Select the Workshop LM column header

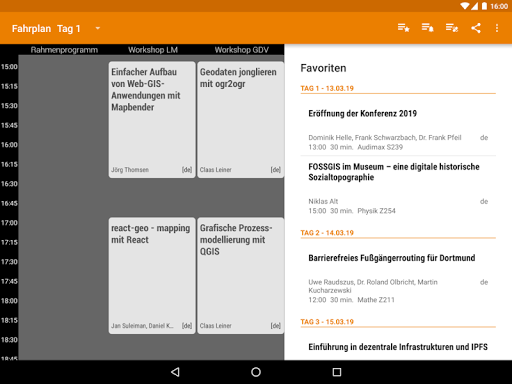coord(153,50)
